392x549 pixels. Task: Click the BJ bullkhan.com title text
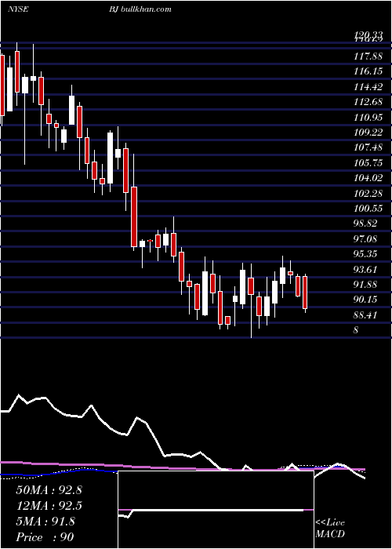140,9
